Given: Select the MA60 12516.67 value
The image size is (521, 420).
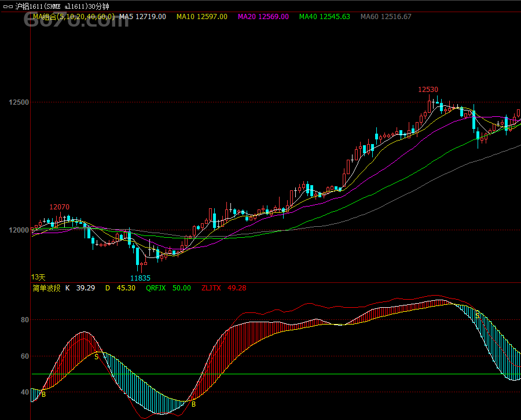Looking at the screenshot, I should [386, 17].
